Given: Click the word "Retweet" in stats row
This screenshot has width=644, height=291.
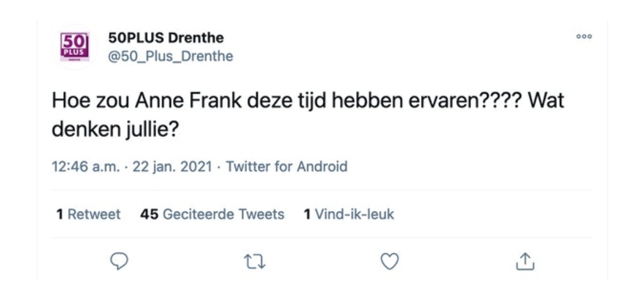Looking at the screenshot, I should 94,214.
